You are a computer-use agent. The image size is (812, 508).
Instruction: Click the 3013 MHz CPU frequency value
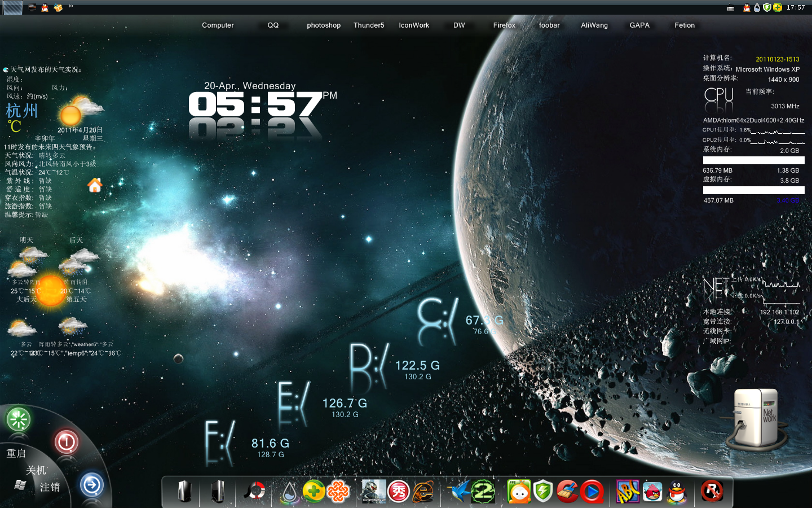click(785, 106)
